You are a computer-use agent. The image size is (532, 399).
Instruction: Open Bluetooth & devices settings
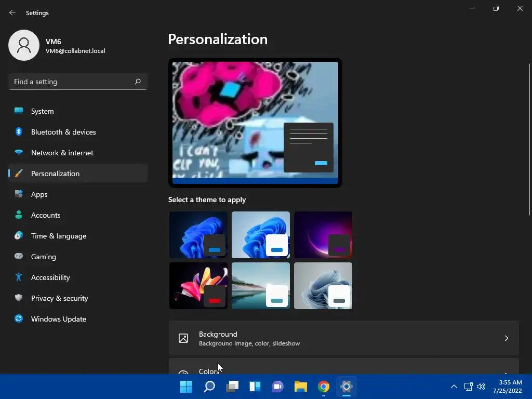[x=78, y=131]
